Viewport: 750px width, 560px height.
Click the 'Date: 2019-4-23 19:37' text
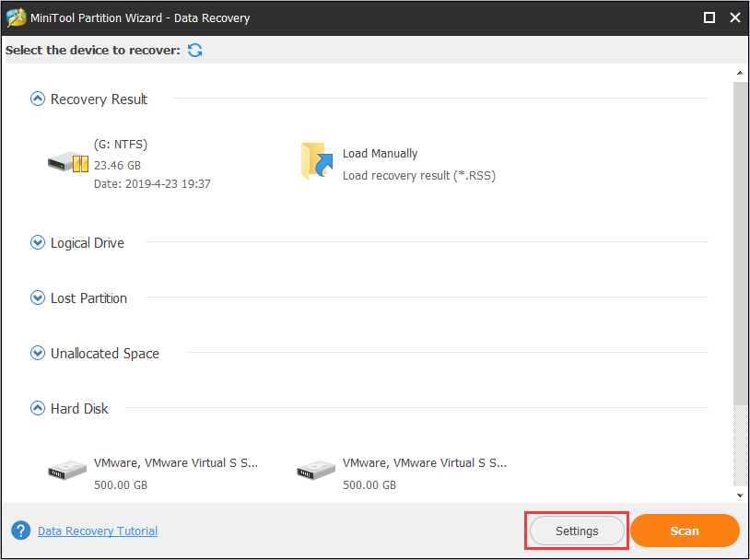click(152, 184)
